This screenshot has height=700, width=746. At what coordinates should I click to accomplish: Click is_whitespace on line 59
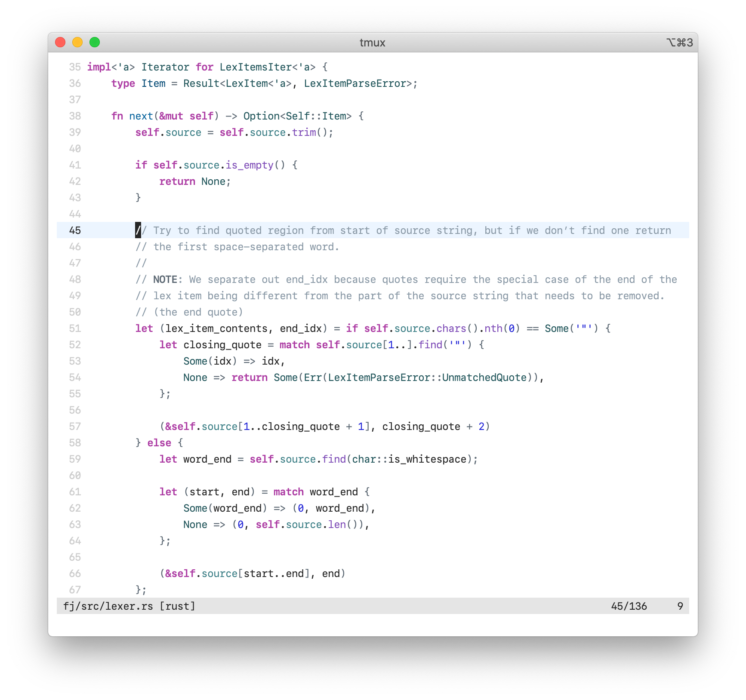pos(427,459)
